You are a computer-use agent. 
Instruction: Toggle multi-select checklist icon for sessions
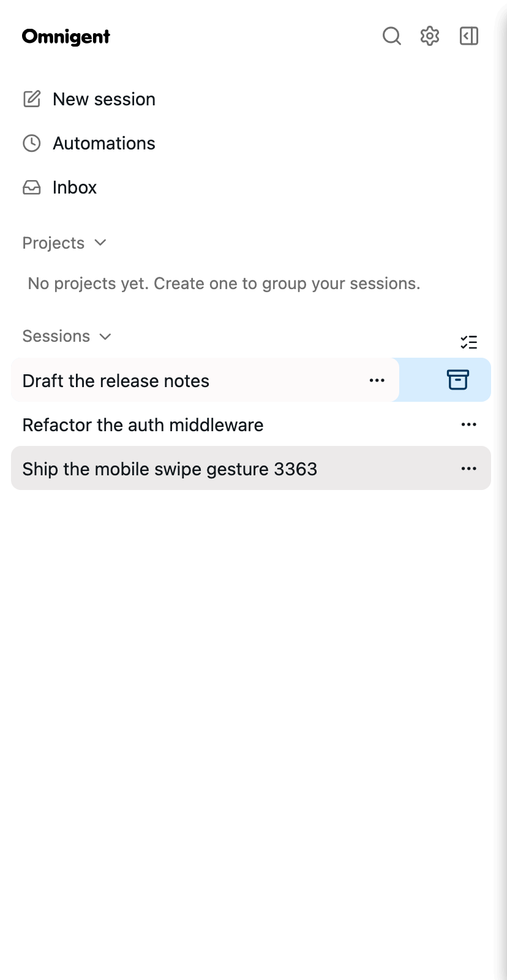pyautogui.click(x=469, y=342)
